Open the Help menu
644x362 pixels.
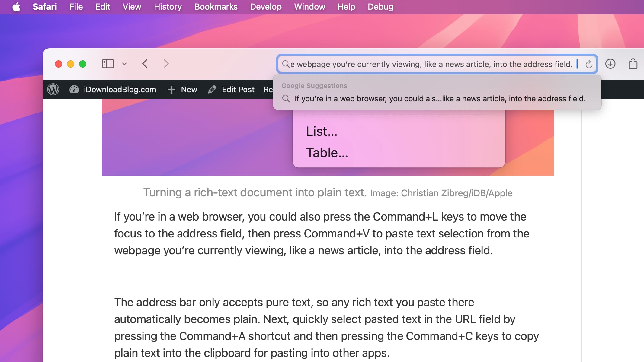(x=346, y=7)
